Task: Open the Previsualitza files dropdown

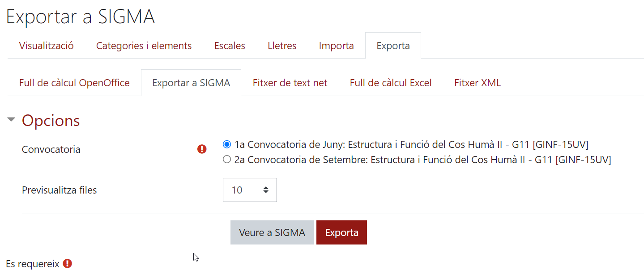Action: 250,190
